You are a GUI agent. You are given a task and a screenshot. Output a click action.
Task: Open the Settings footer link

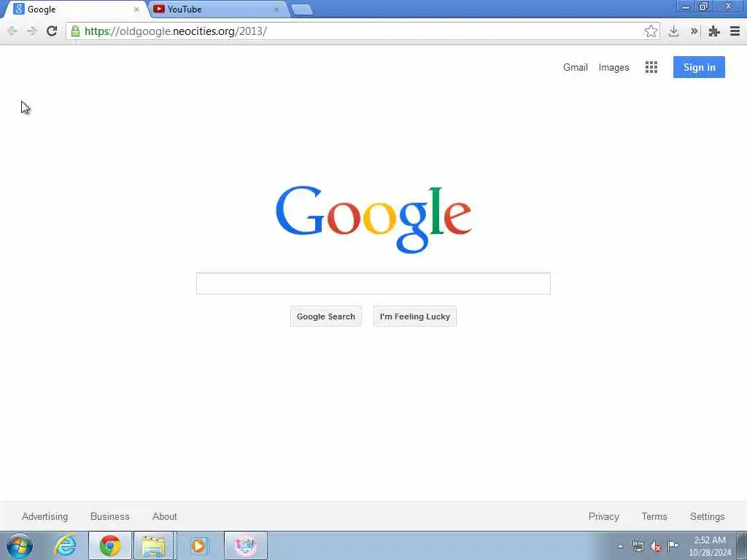point(707,517)
